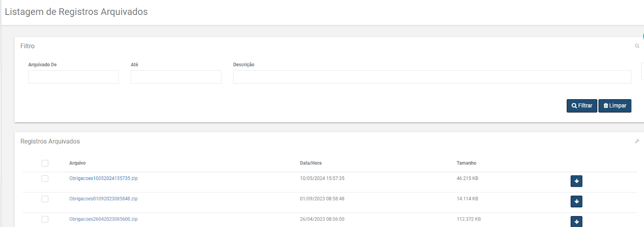Check the box for Obrigacoes10052024155735.zip
The image size is (644, 227).
[x=45, y=178]
